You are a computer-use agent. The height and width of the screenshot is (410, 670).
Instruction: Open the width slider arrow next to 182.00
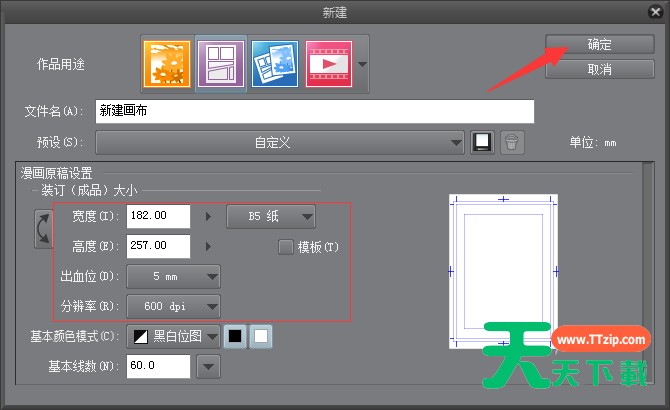click(x=208, y=217)
